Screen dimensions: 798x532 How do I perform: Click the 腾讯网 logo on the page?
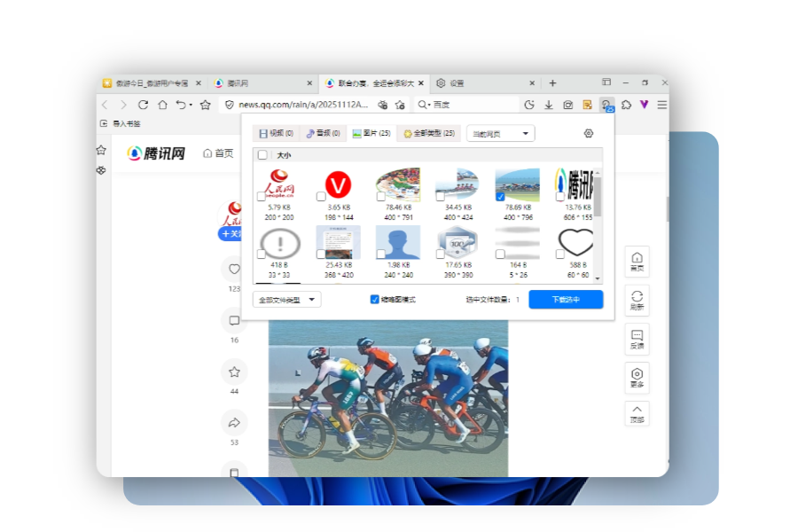[156, 153]
